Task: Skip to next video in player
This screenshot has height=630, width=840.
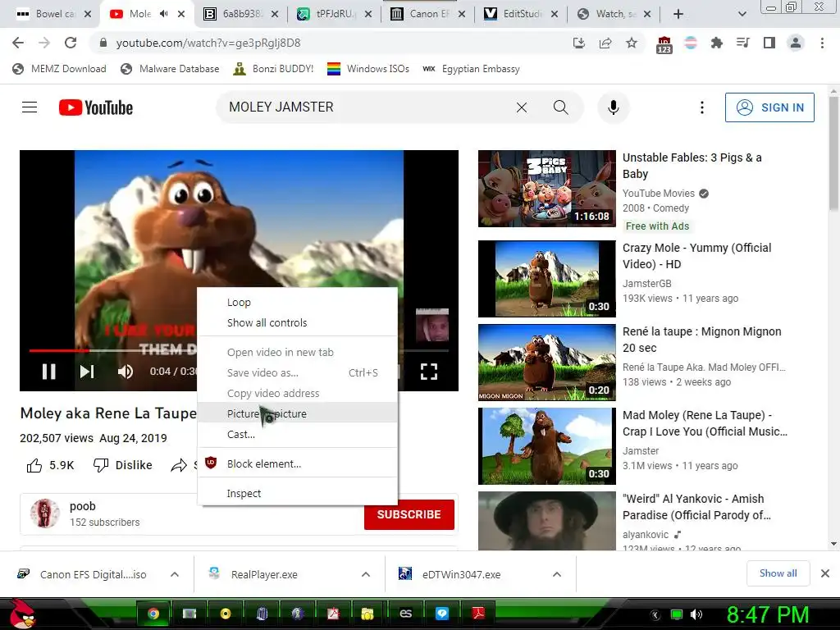Action: click(x=87, y=372)
